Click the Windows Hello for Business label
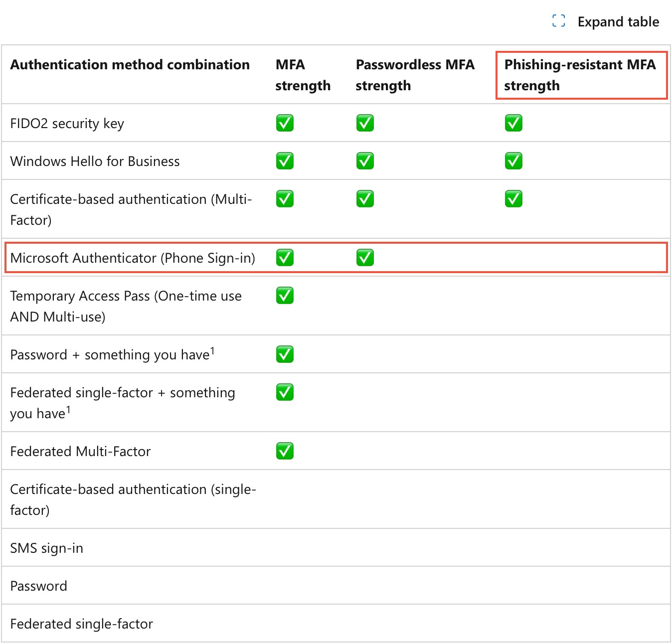Viewport: 672px width, 643px height. 95,161
